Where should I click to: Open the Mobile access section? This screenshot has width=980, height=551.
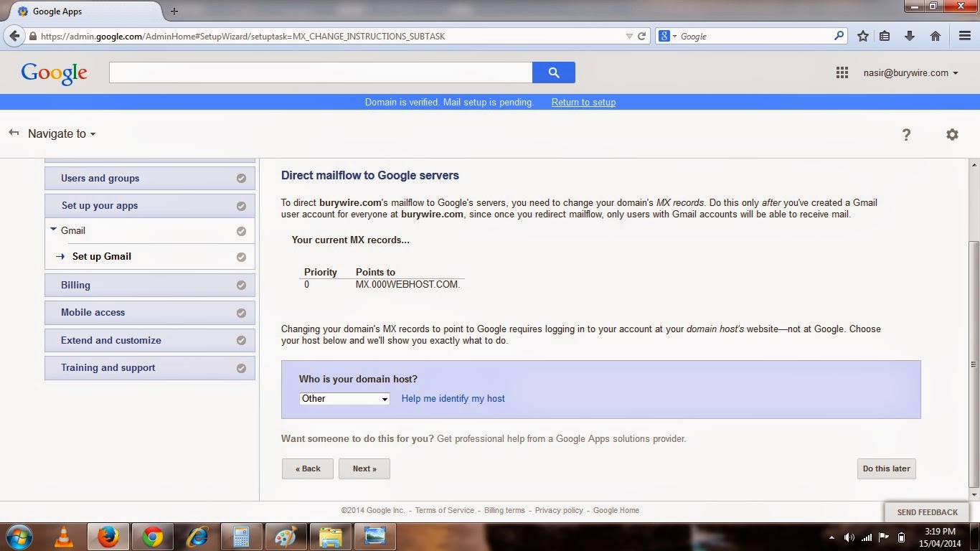click(149, 313)
